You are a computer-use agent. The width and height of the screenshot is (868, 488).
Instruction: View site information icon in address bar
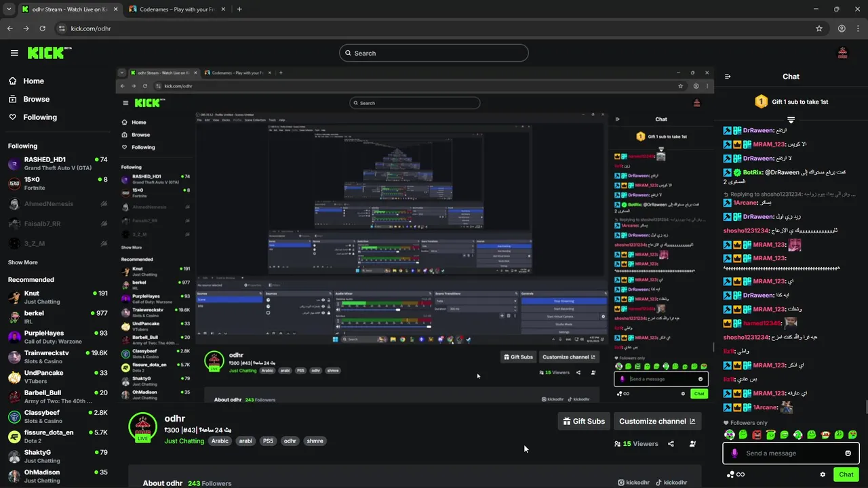click(62, 28)
